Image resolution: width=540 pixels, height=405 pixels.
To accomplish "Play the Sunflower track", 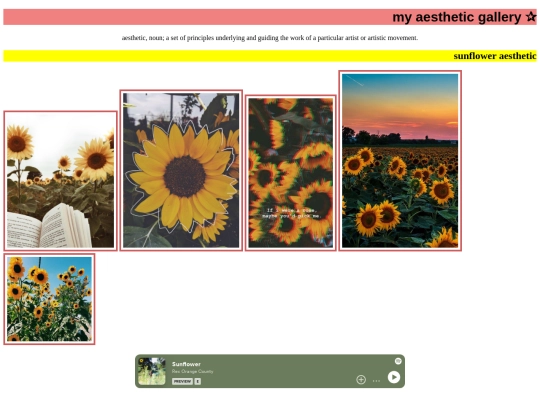I will tap(394, 377).
